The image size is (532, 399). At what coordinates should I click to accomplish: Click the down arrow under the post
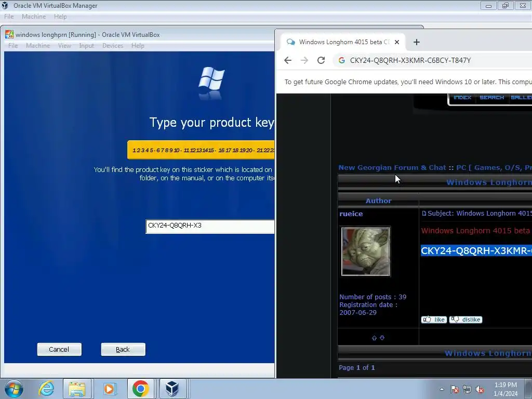[382, 338]
